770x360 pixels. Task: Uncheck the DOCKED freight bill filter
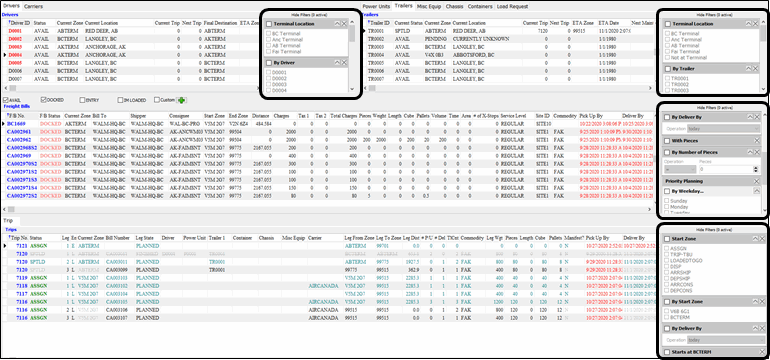pos(44,100)
